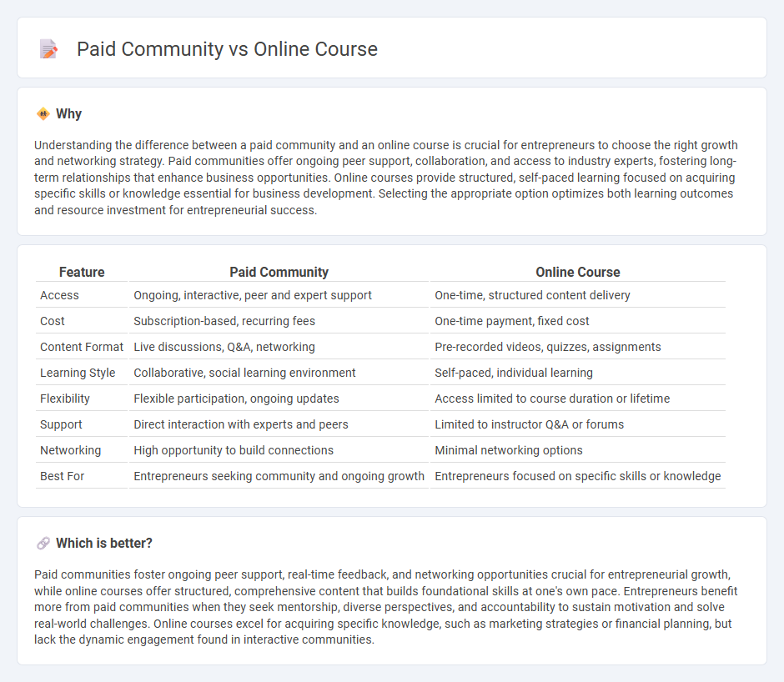
Task: Click the Why section heading
Action: pyautogui.click(x=68, y=114)
